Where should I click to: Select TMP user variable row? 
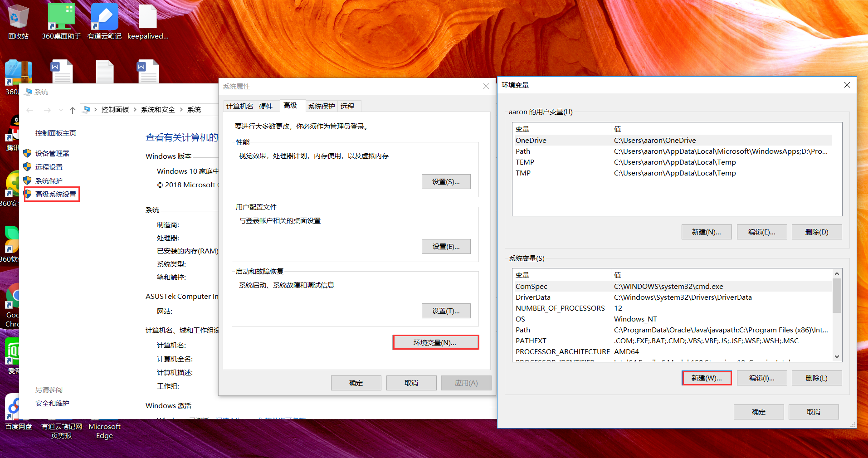point(672,173)
